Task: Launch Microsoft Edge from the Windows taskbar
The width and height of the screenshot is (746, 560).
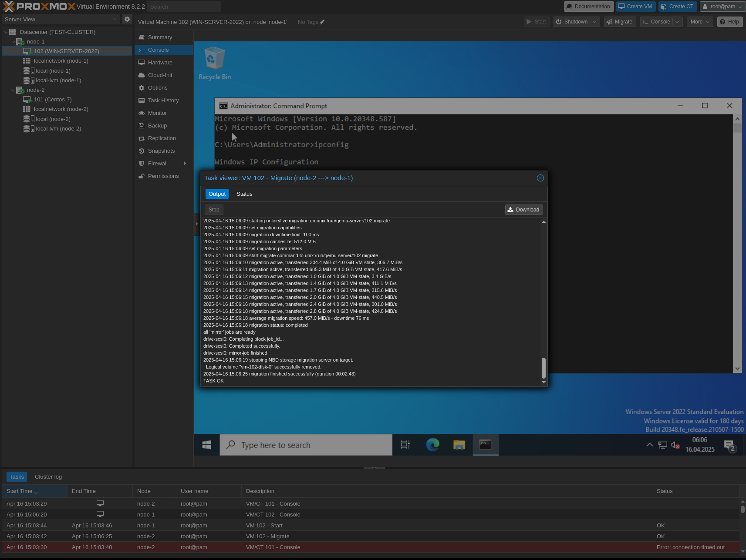Action: [432, 445]
